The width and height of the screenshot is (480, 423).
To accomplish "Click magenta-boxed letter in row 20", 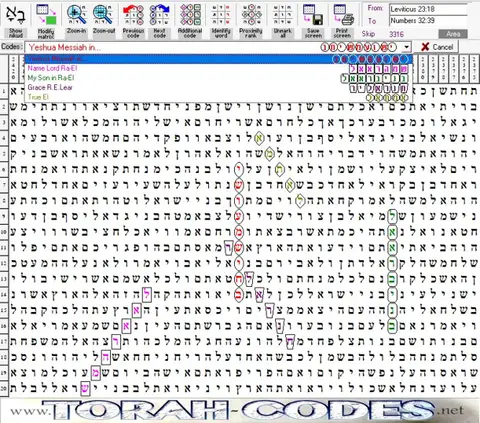I will pyautogui.click(x=85, y=388).
